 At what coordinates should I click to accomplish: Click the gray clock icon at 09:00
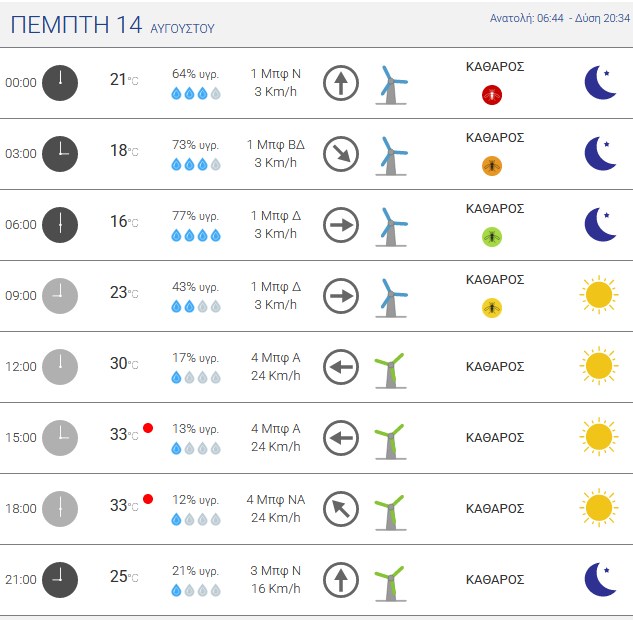point(60,296)
